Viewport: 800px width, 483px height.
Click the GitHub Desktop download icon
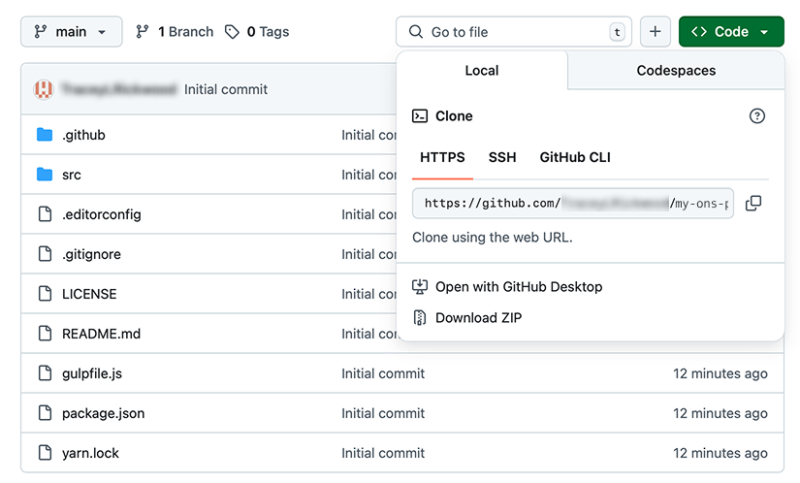[x=419, y=287]
